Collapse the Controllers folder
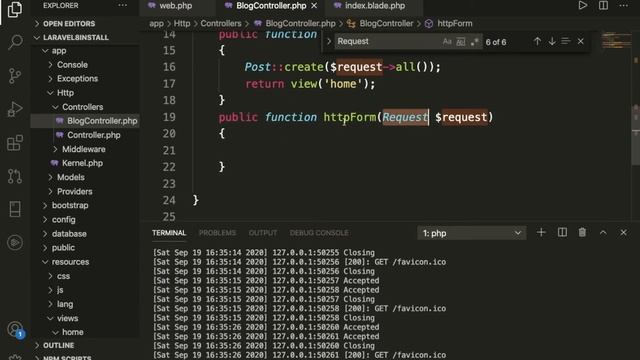640x360 pixels. pyautogui.click(x=82, y=107)
